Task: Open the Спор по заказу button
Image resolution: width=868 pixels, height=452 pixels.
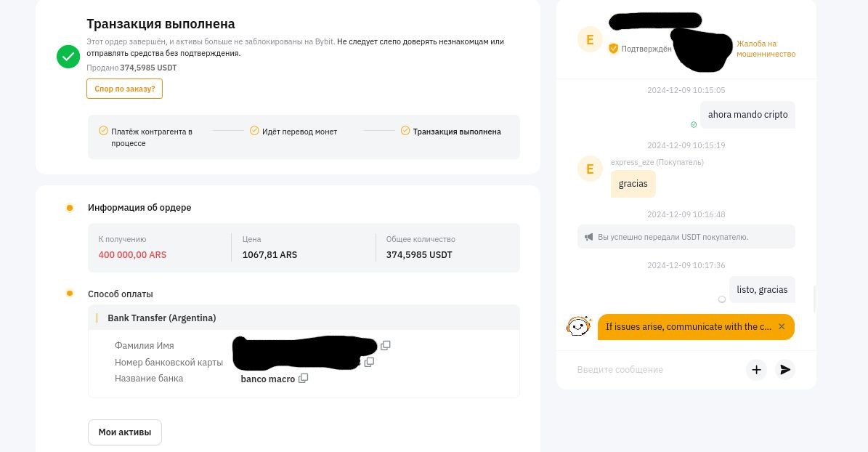Action: [124, 89]
